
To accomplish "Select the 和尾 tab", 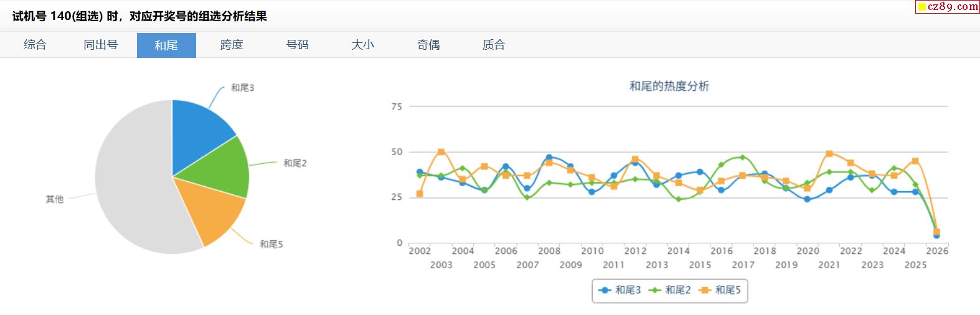I will pyautogui.click(x=166, y=45).
